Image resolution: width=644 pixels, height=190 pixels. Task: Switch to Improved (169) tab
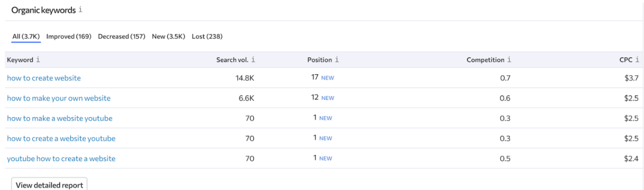pyautogui.click(x=68, y=36)
